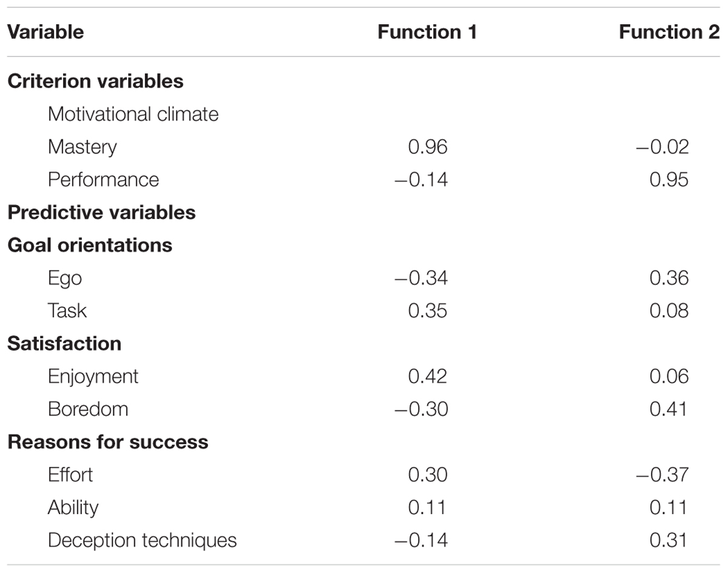The width and height of the screenshot is (728, 573).
Task: Select the Reasons for success heading
Action: (x=107, y=441)
